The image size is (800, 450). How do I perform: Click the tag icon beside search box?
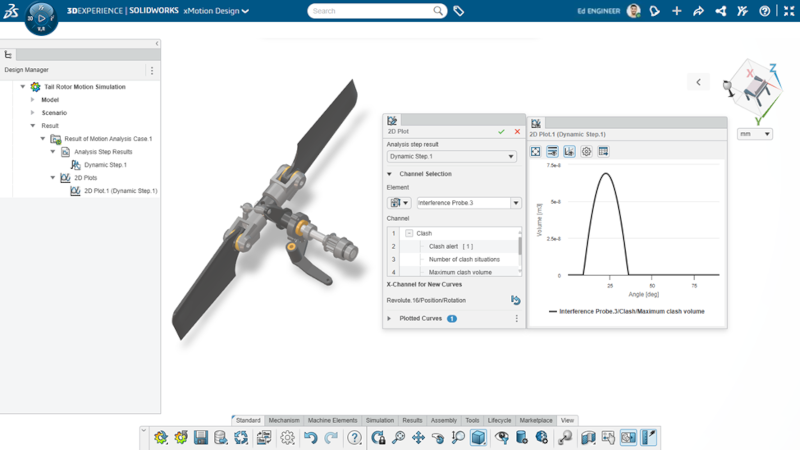(459, 11)
